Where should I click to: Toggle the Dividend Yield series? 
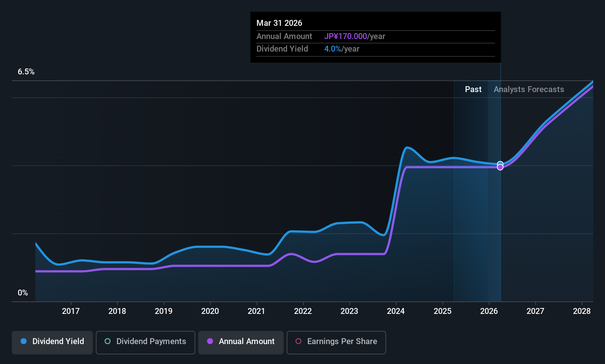52,342
